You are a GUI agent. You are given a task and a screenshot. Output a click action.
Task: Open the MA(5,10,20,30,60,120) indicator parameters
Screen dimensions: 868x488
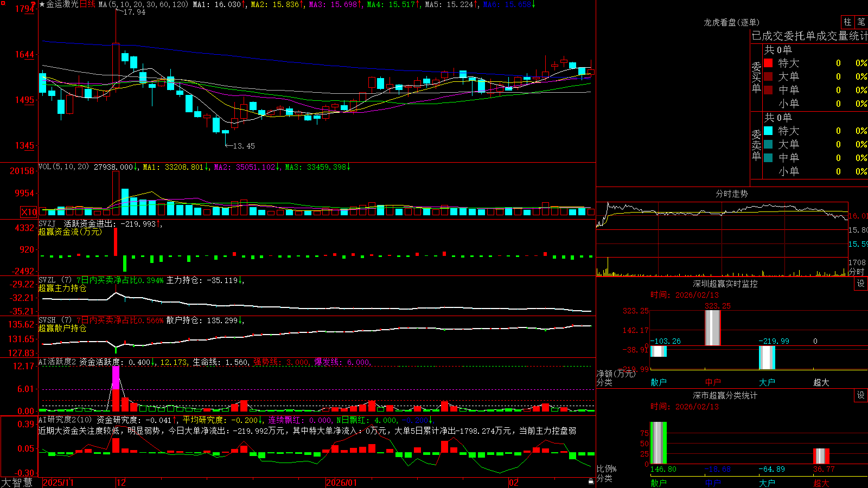pyautogui.click(x=143, y=4)
